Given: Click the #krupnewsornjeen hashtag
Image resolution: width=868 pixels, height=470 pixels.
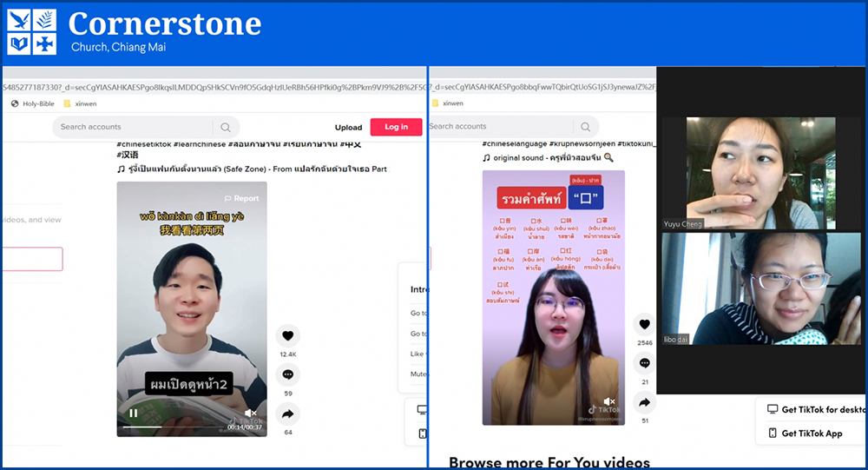Looking at the screenshot, I should pyautogui.click(x=582, y=143).
